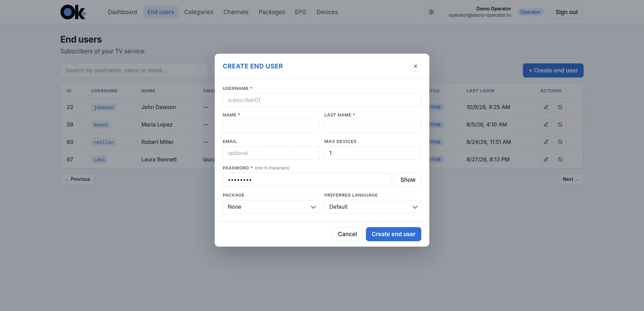Show the password characters

[408, 180]
